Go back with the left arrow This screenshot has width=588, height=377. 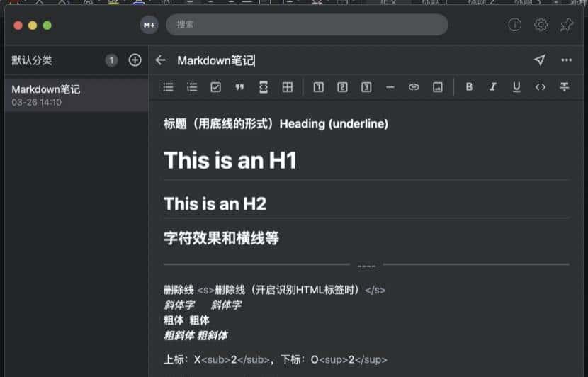(161, 60)
